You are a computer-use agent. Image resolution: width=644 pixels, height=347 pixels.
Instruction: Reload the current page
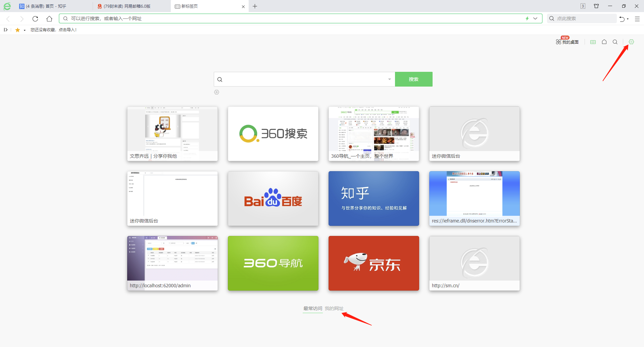point(35,19)
